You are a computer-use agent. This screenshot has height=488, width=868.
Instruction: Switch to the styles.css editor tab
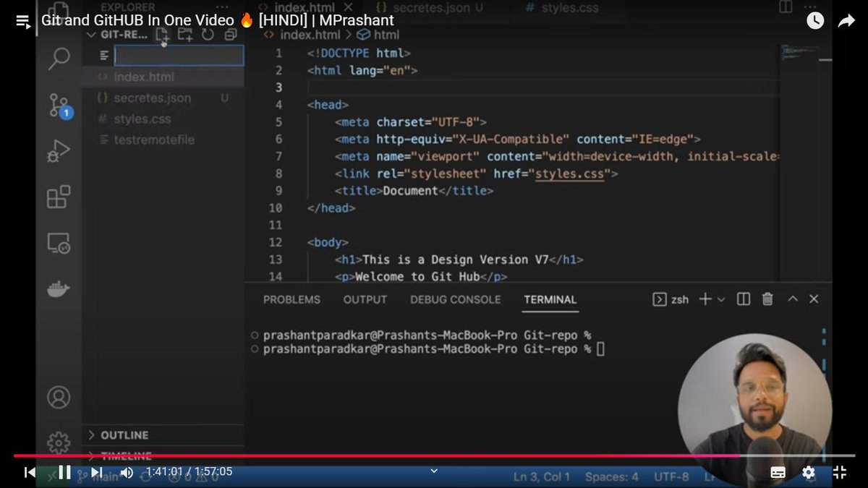point(562,8)
